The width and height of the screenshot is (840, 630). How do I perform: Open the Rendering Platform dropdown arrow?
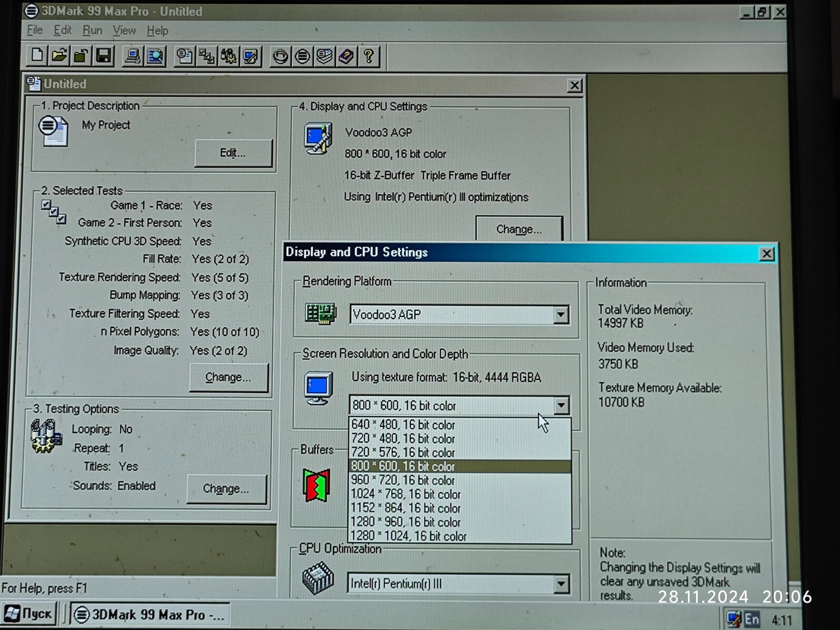(x=561, y=314)
